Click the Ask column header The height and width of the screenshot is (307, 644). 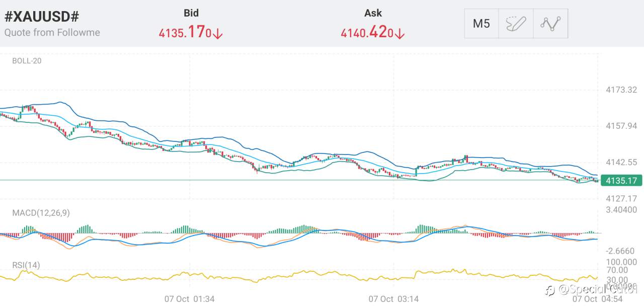[373, 14]
